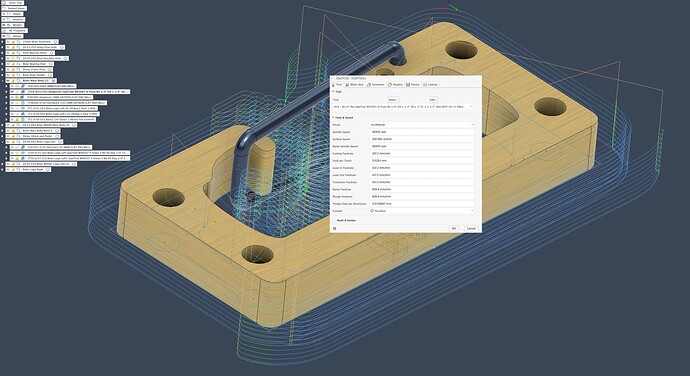Click the Select... tool button
The image size is (690, 376).
pyautogui.click(x=393, y=100)
